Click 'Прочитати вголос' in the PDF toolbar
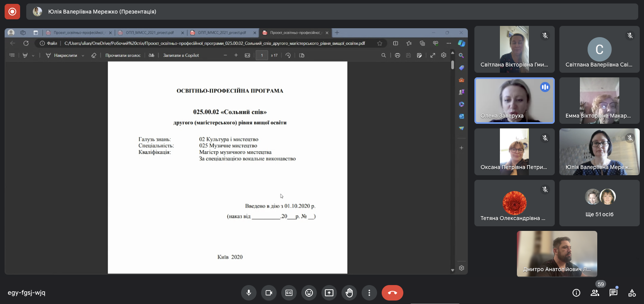Image resolution: width=644 pixels, height=304 pixels. pyautogui.click(x=123, y=55)
